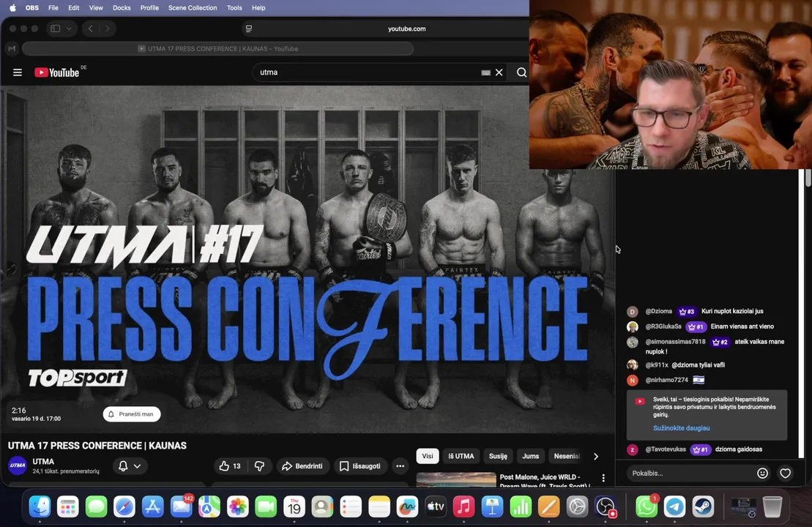Click the youtube.com address bar

click(406, 29)
